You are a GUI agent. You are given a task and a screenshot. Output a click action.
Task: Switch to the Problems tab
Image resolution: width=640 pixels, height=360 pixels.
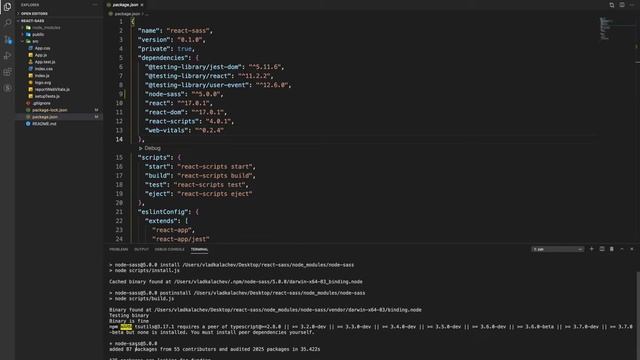click(x=118, y=249)
